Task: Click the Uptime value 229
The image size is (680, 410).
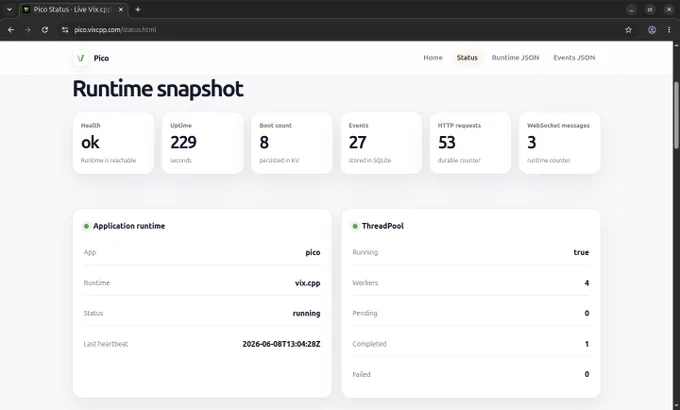Action: coord(183,142)
